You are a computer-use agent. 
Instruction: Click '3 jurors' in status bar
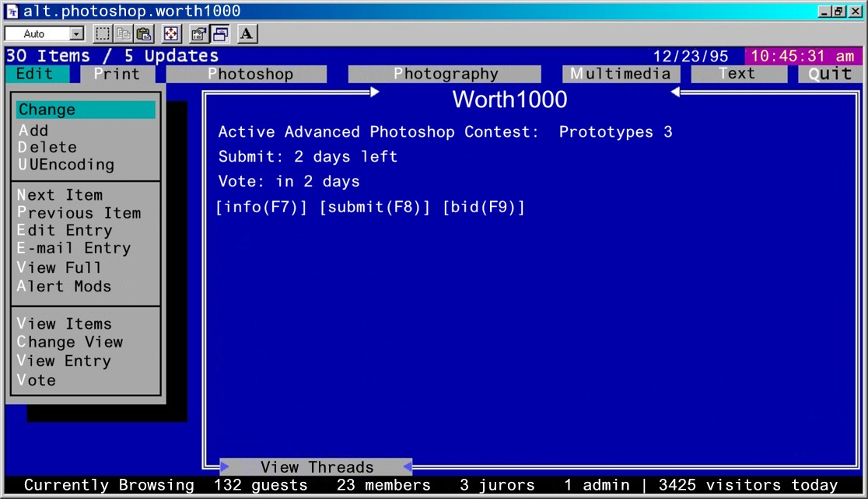497,485
